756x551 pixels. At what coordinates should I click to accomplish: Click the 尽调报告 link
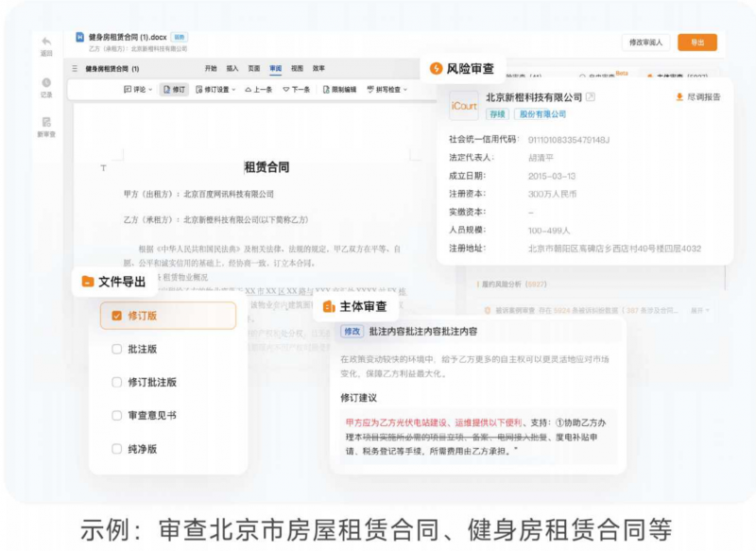point(704,97)
